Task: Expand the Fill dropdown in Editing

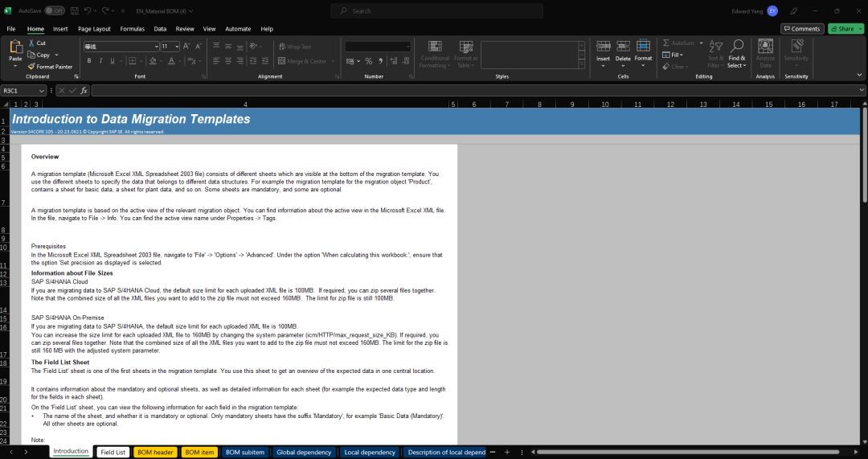Action: tap(682, 55)
